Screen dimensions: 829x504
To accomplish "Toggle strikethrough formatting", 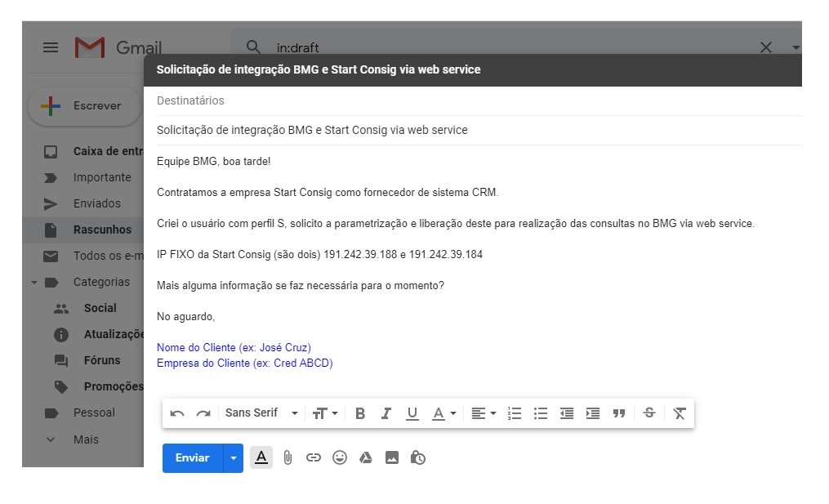I will click(x=649, y=413).
